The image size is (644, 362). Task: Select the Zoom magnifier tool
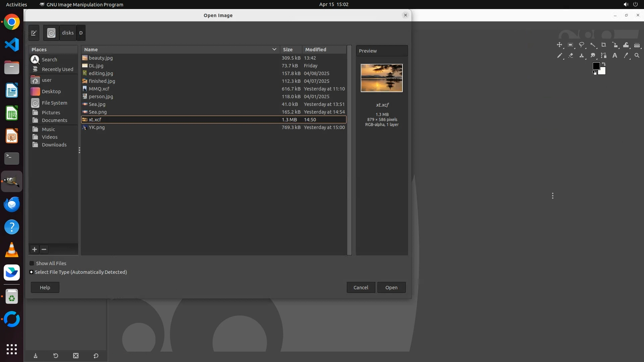point(637,56)
